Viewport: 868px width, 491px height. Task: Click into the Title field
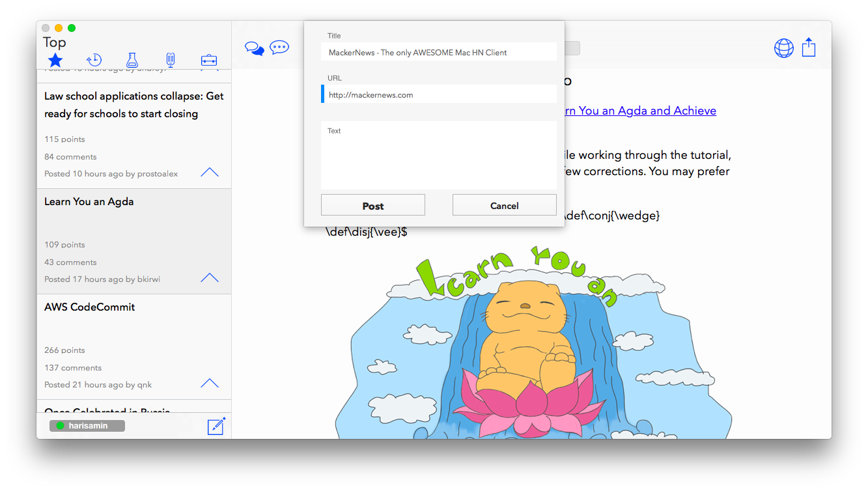pos(438,52)
